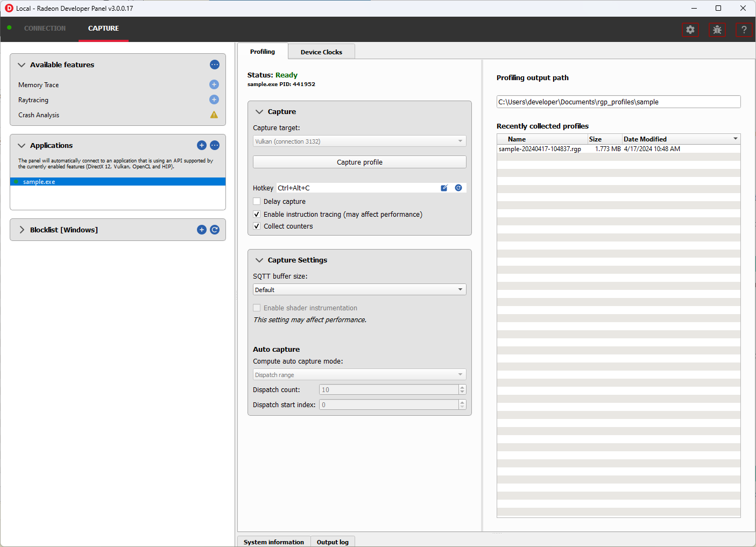Click the Dispatch count input field
This screenshot has width=756, height=547.
[x=389, y=389]
